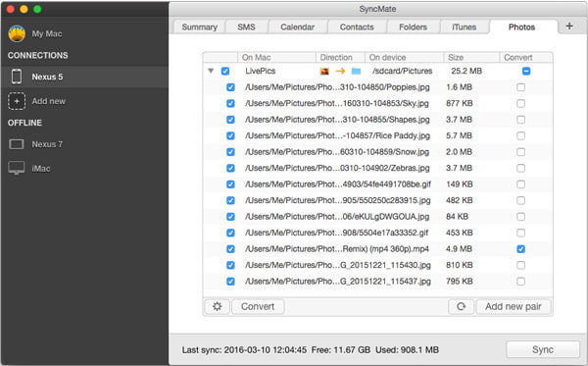The image size is (588, 366).
Task: Click the green maximize window button
Action: tap(37, 9)
